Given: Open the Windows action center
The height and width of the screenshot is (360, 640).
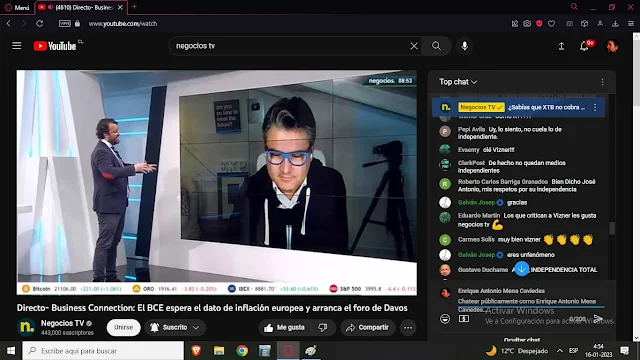Looking at the screenshot, I should 624,351.
